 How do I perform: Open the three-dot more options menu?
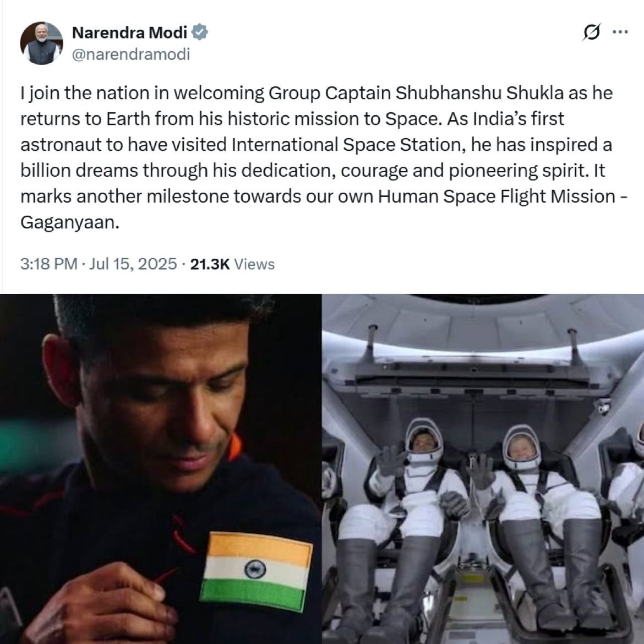pyautogui.click(x=620, y=31)
